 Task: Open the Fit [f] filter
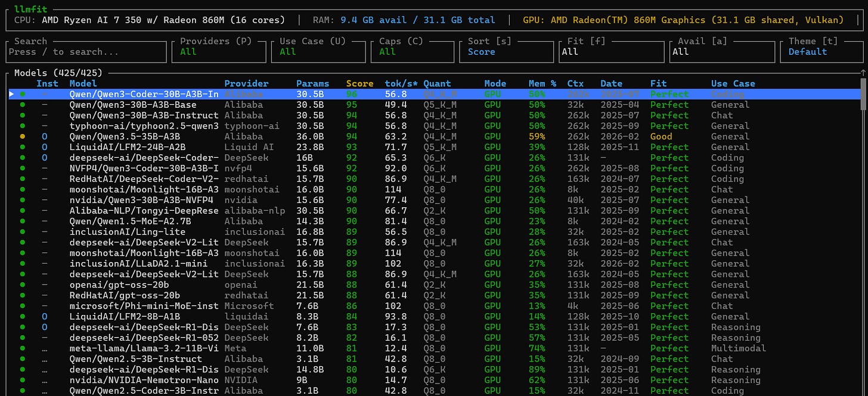612,52
